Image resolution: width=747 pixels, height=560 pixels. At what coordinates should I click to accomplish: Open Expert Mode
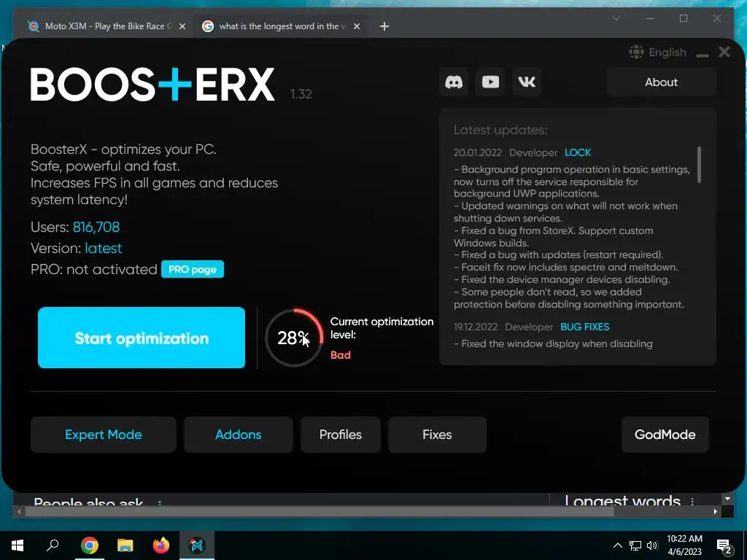pyautogui.click(x=104, y=435)
